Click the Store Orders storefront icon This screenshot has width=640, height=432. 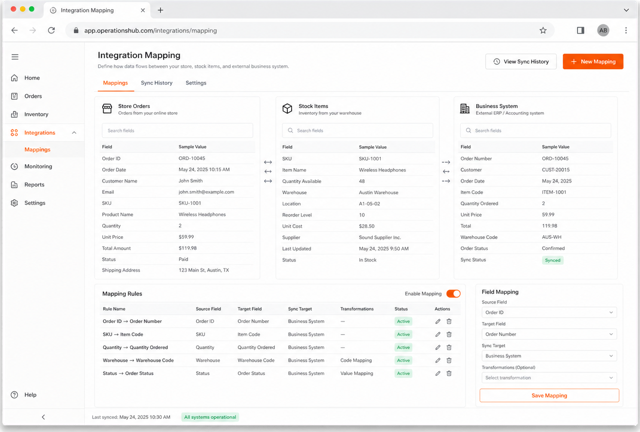[x=107, y=109]
